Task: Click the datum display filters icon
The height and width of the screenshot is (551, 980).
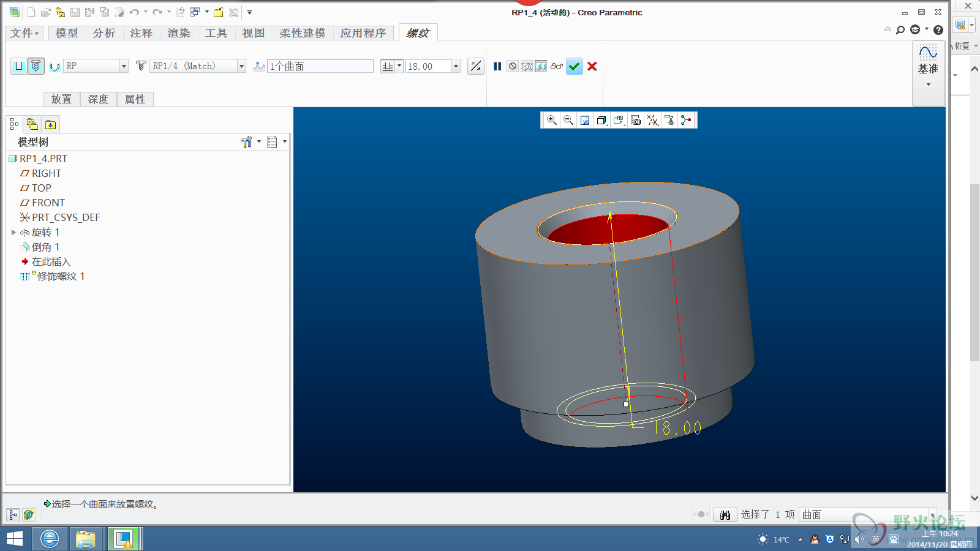Action: click(653, 120)
